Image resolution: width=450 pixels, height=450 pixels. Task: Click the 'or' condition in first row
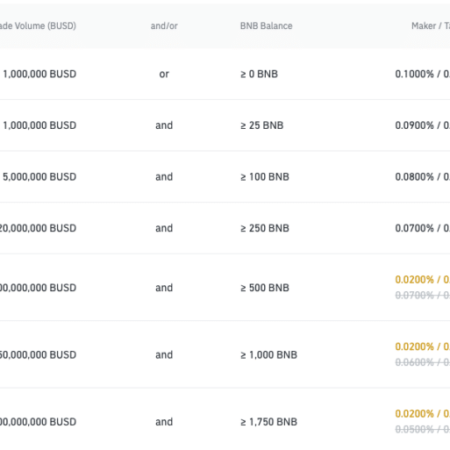click(164, 74)
